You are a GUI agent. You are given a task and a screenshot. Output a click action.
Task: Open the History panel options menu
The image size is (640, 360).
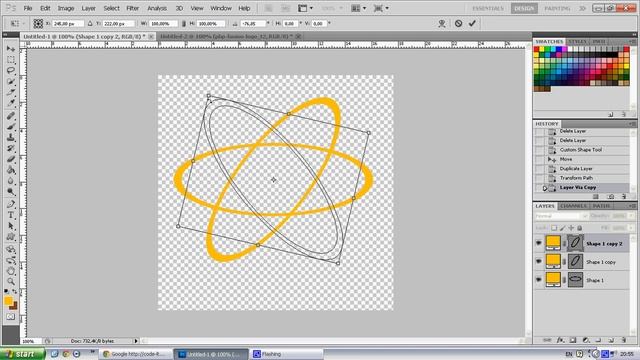click(632, 124)
